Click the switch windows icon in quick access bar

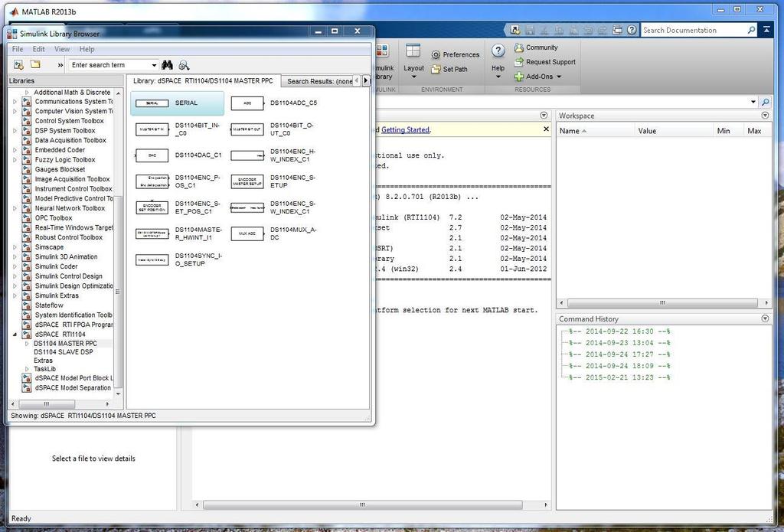coord(617,30)
